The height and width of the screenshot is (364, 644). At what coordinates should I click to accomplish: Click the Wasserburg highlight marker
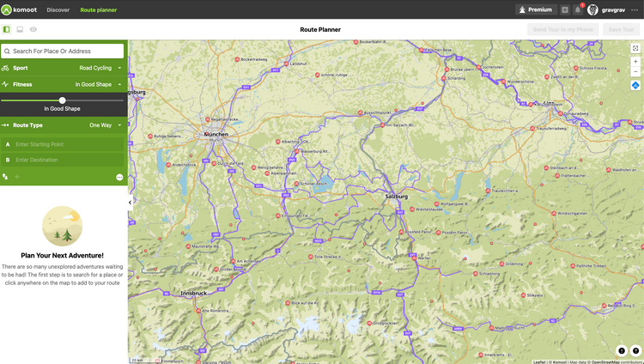[x=297, y=151]
